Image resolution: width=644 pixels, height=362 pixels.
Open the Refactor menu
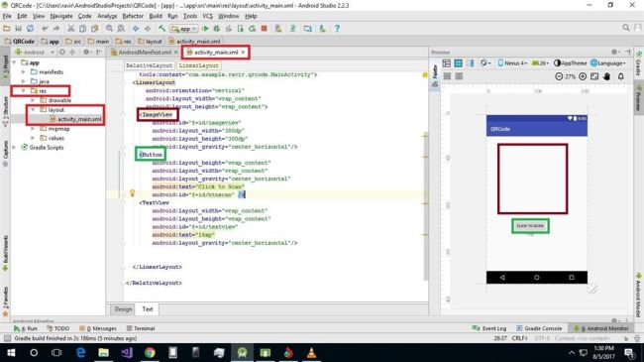click(x=133, y=16)
